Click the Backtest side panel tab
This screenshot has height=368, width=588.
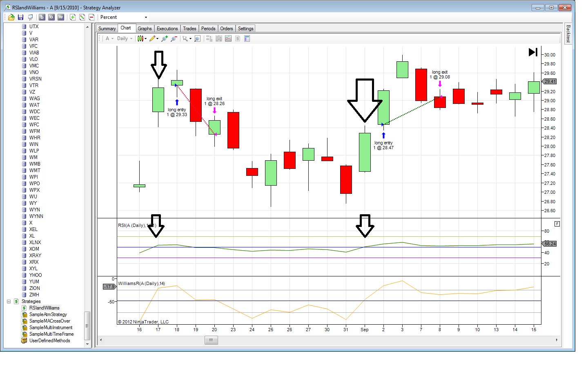click(x=568, y=34)
